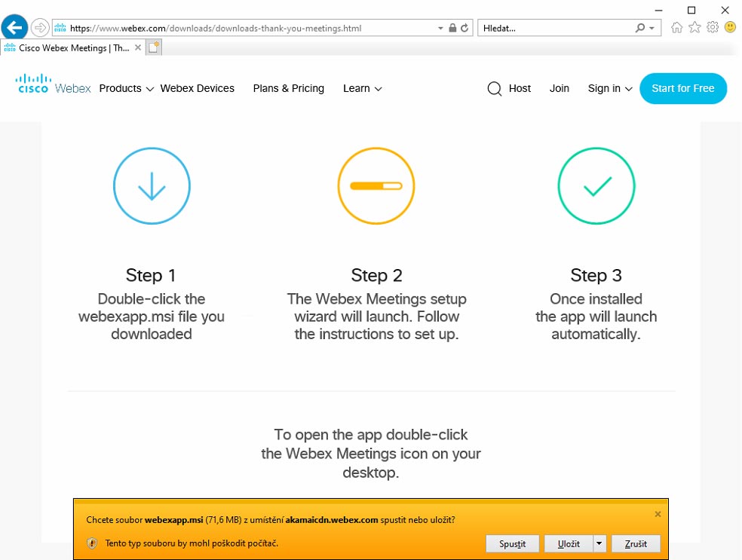Go to Plans & Pricing

point(289,88)
